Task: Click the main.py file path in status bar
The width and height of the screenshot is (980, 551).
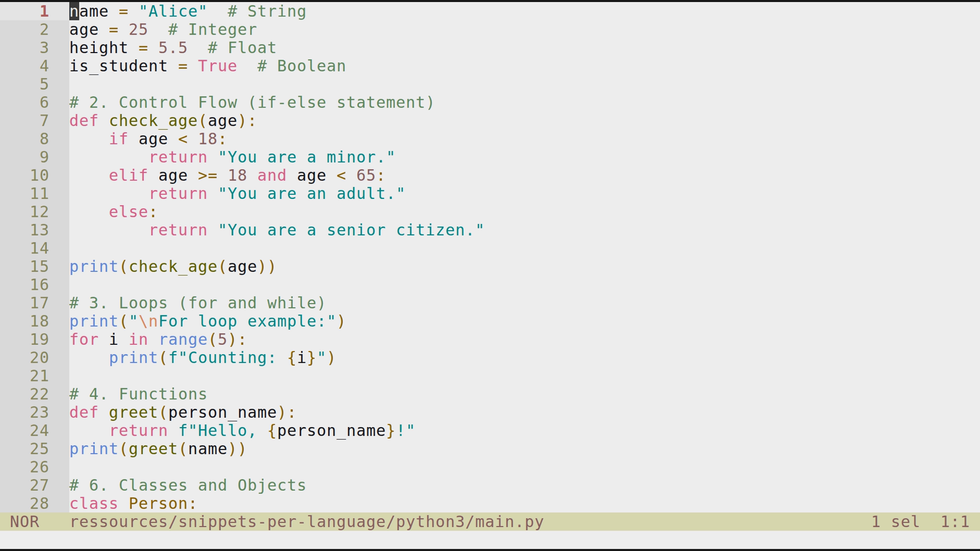Action: (x=306, y=521)
